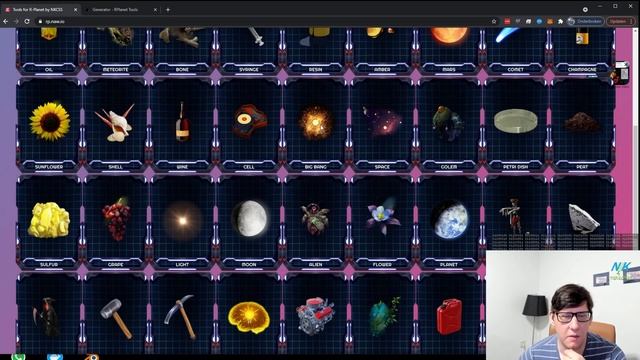Click the Champagne card label
Image resolution: width=640 pixels, height=360 pixels.
click(582, 69)
